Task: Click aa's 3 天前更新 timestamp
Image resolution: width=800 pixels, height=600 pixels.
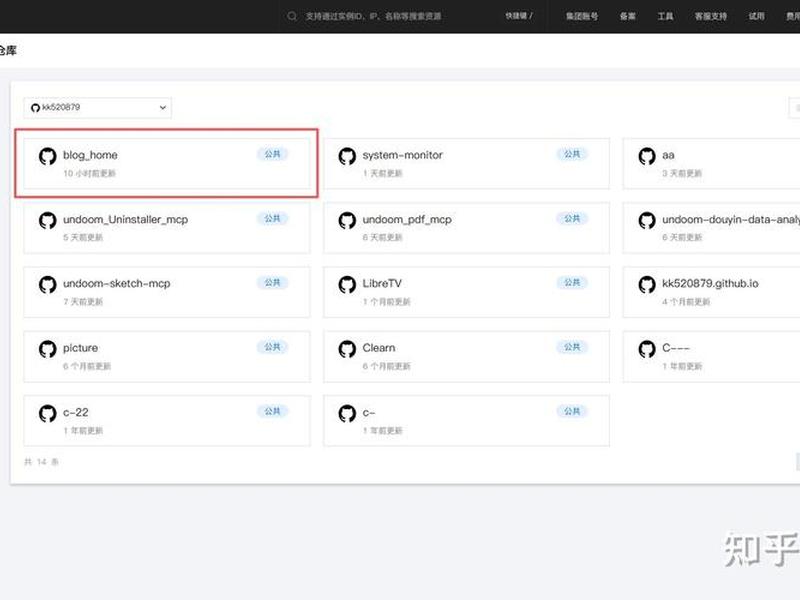Action: tap(682, 173)
